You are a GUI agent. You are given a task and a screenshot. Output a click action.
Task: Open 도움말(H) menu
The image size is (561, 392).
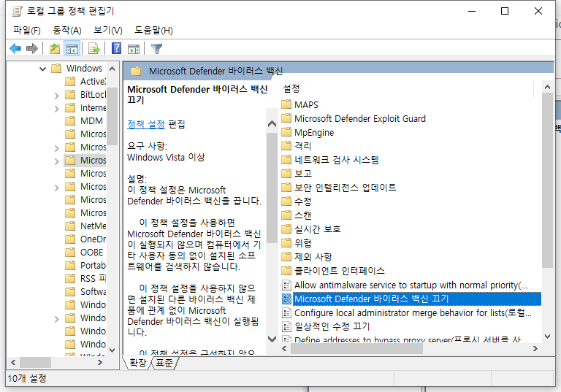coord(153,31)
